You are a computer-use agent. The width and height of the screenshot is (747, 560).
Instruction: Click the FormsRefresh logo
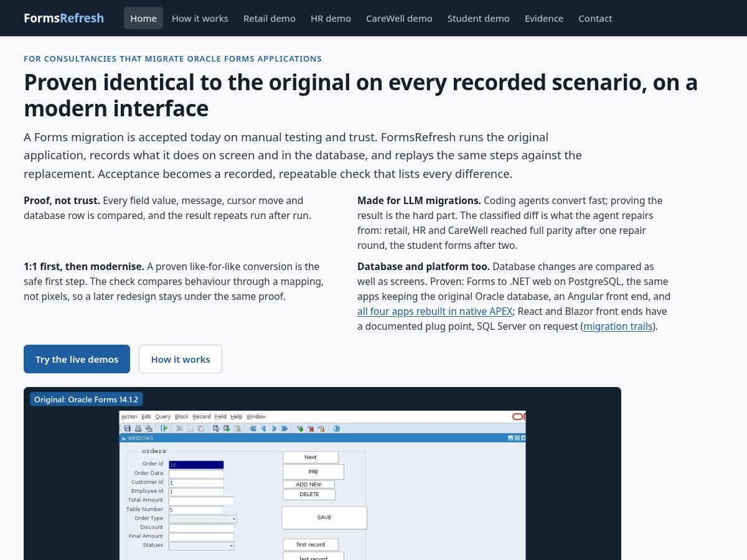coord(64,18)
